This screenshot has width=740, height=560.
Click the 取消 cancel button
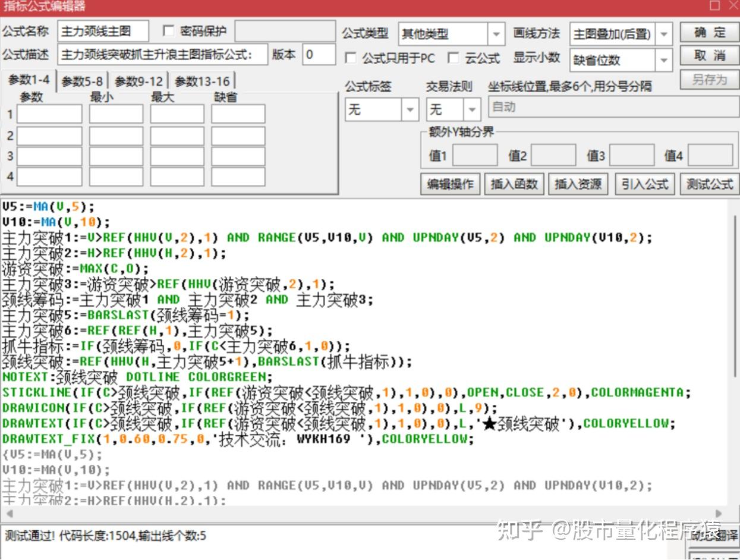click(x=710, y=56)
